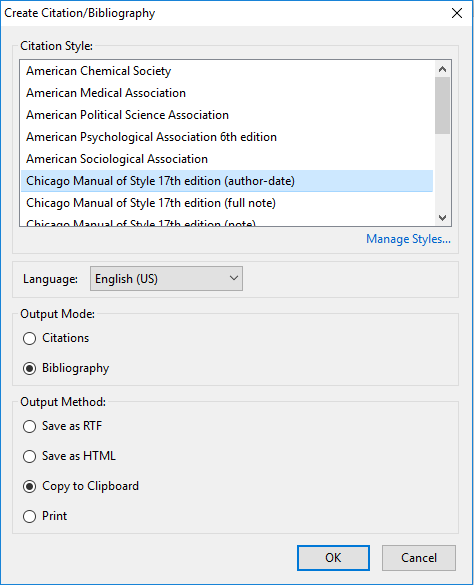
Task: Select the Print output method
Action: click(45, 516)
